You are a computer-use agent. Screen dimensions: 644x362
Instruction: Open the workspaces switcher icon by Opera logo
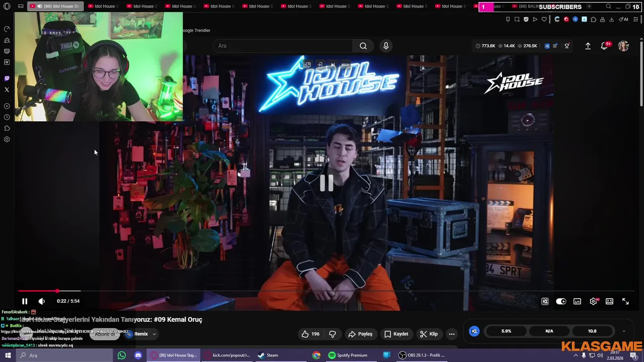coord(21,7)
